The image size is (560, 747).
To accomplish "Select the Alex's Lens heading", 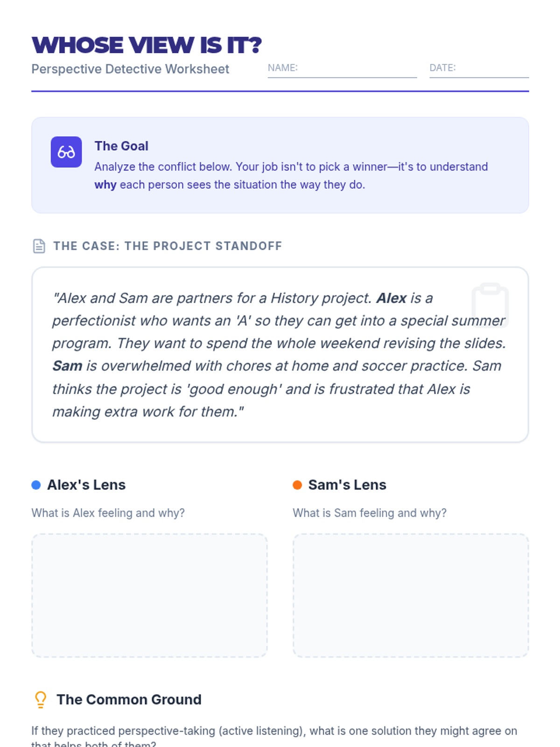I will coord(86,485).
